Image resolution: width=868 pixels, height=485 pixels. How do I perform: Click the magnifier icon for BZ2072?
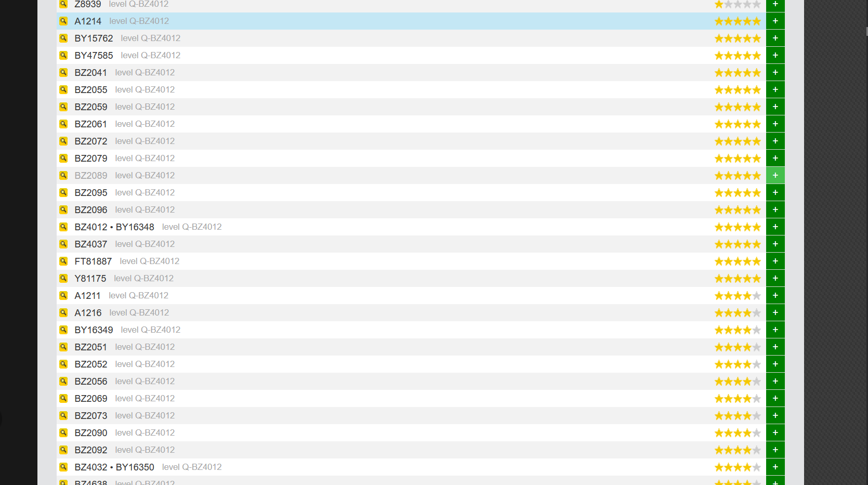coord(63,141)
